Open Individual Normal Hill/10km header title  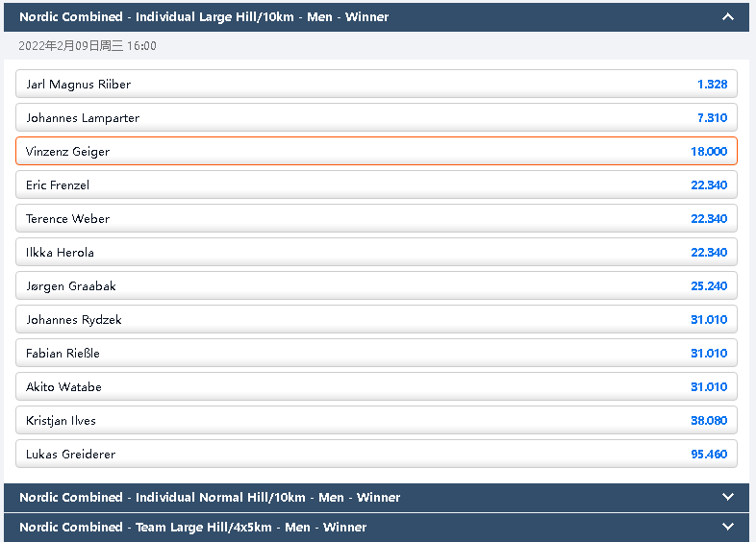(210, 497)
